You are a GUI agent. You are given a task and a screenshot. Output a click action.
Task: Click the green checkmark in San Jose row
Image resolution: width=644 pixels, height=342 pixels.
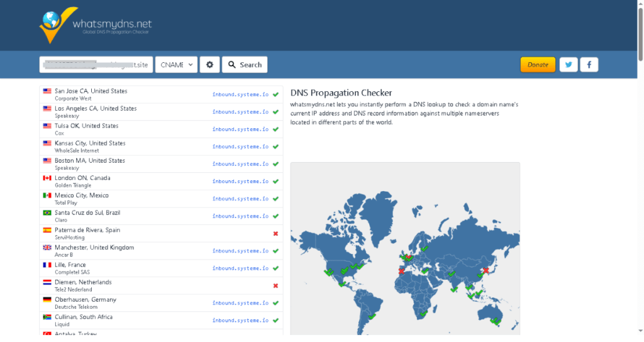pyautogui.click(x=275, y=94)
